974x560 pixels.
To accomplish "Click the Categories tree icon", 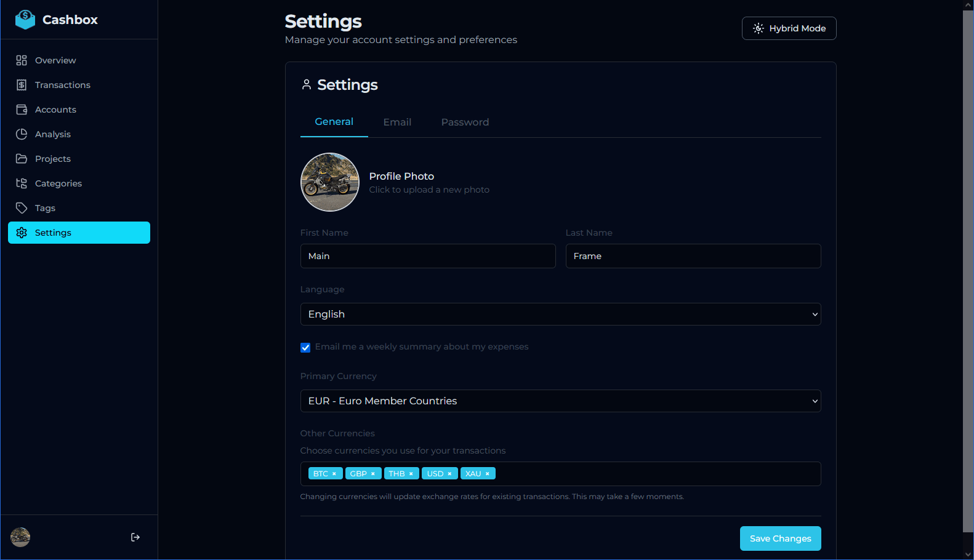I will (x=22, y=183).
